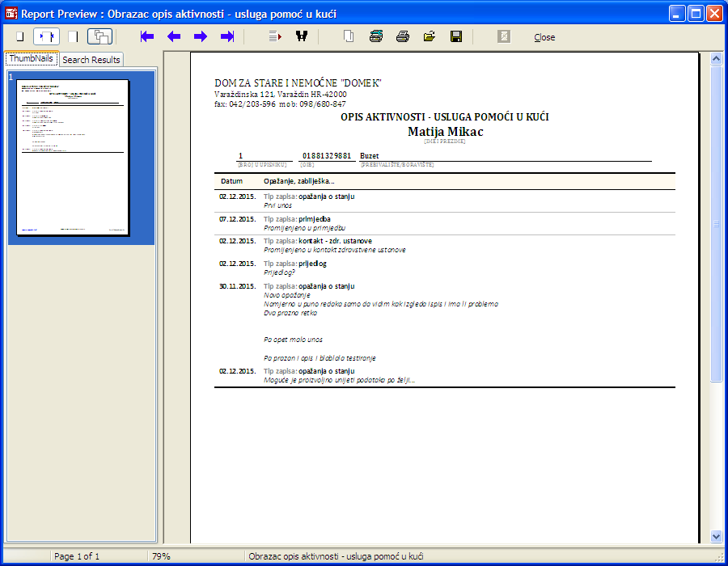
Task: Go to first page arrow
Action: pyautogui.click(x=146, y=36)
